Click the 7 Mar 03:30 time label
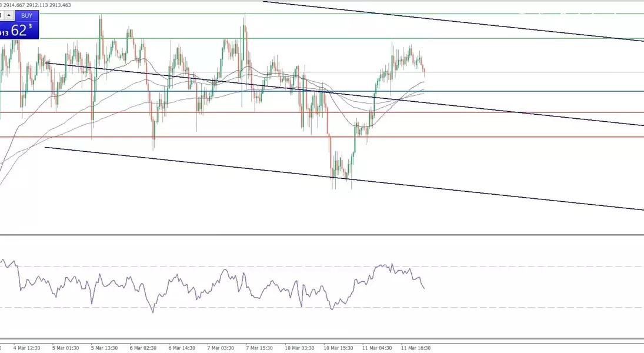 coord(221,348)
